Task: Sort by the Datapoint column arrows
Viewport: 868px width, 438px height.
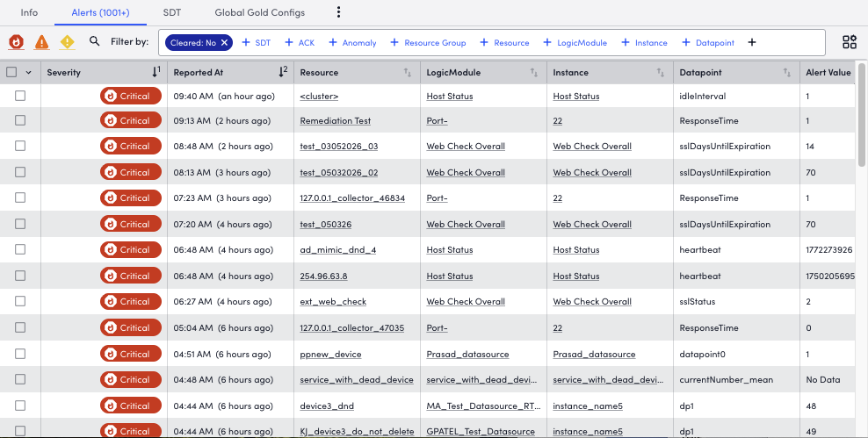Action: point(786,72)
